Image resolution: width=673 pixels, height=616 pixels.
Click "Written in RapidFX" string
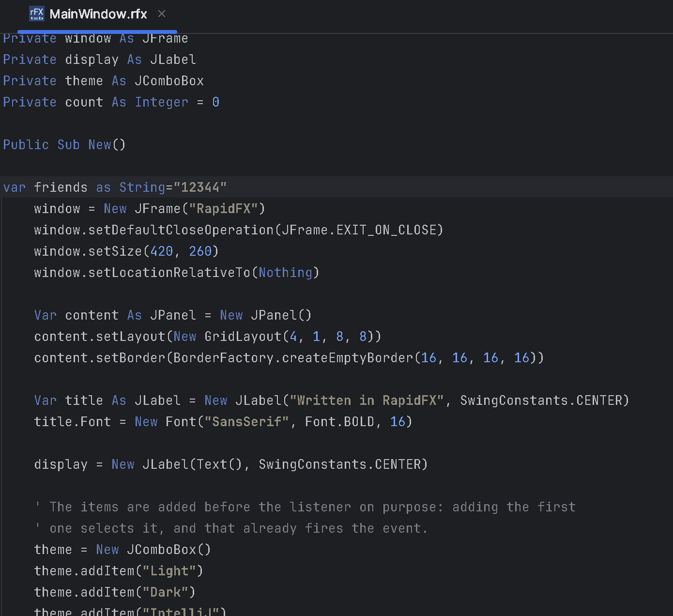tap(367, 400)
